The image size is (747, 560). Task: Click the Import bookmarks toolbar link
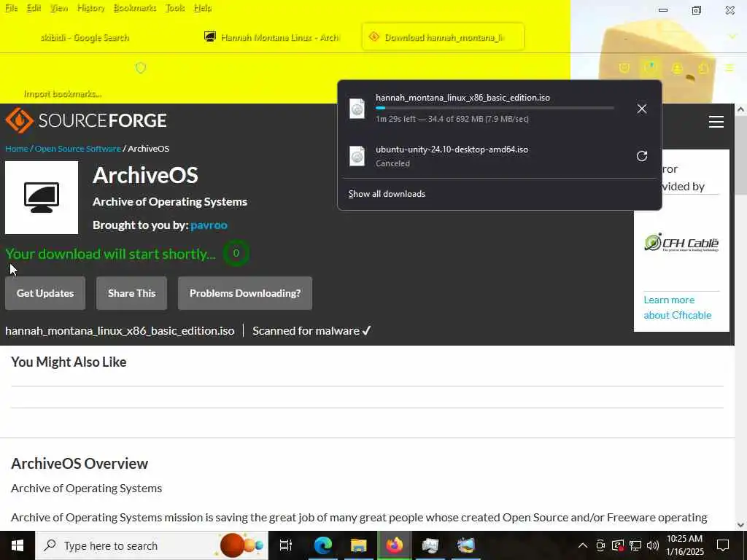tap(63, 94)
